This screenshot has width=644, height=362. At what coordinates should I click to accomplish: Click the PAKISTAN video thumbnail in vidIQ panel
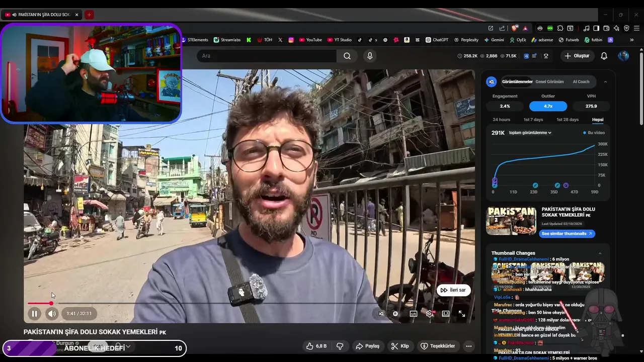511,220
